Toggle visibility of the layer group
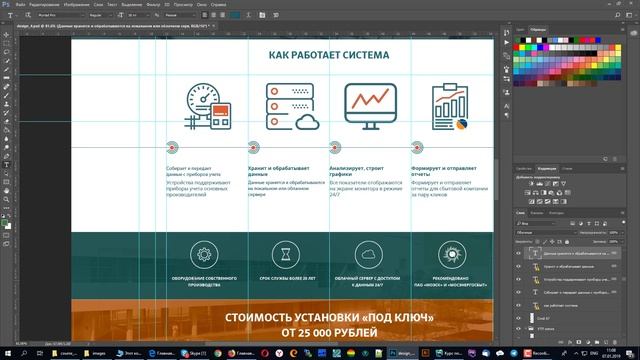The height and width of the screenshot is (360, 640). point(518,329)
